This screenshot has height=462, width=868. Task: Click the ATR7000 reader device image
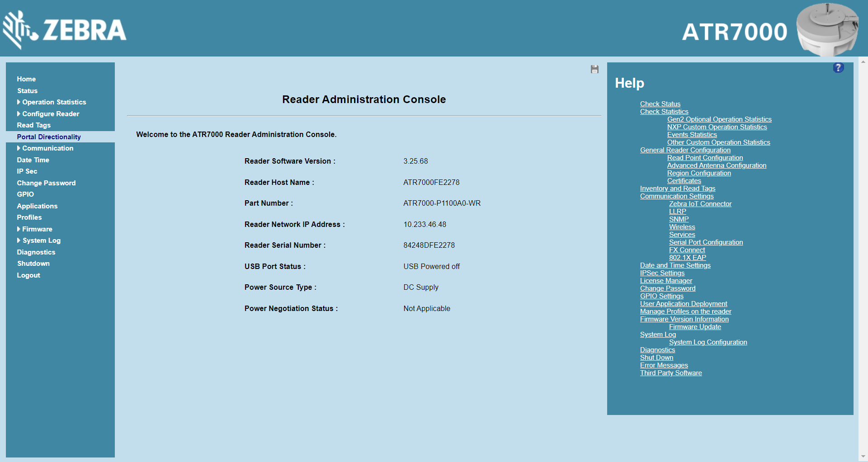click(x=827, y=29)
